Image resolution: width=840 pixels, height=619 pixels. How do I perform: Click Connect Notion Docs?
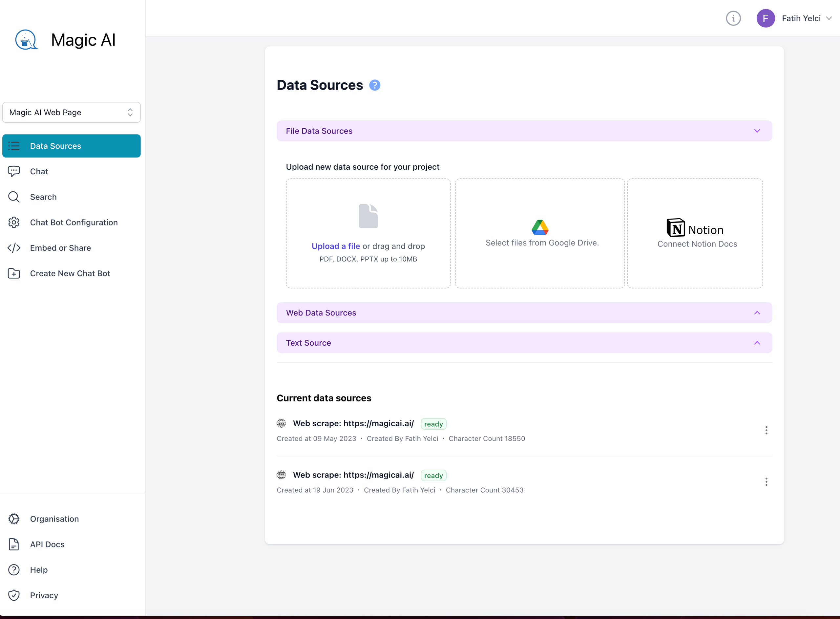[x=697, y=244]
